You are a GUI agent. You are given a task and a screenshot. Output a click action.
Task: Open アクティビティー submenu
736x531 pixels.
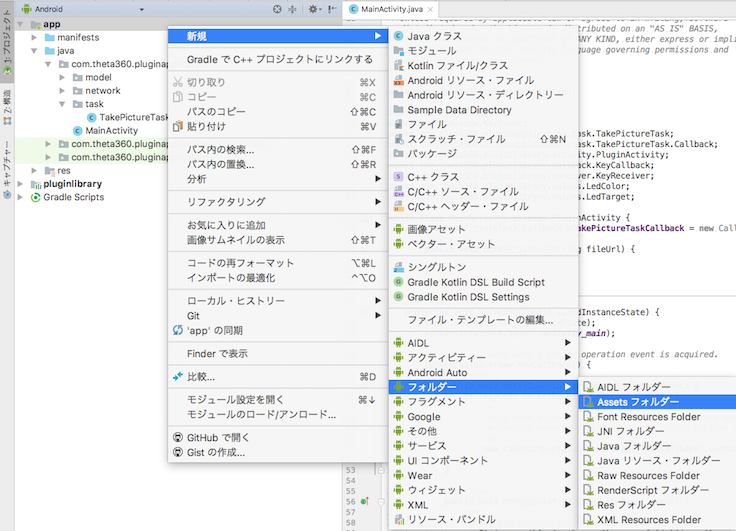click(x=446, y=357)
